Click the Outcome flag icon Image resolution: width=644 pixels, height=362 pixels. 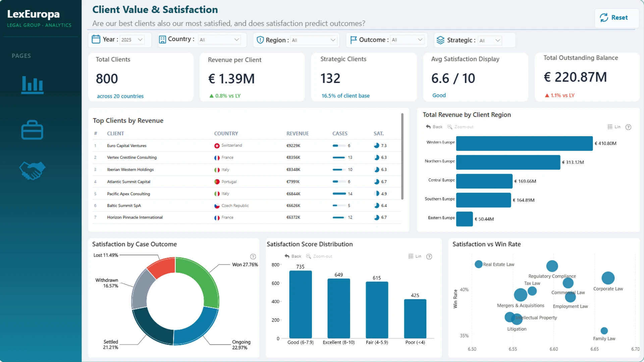pos(353,40)
